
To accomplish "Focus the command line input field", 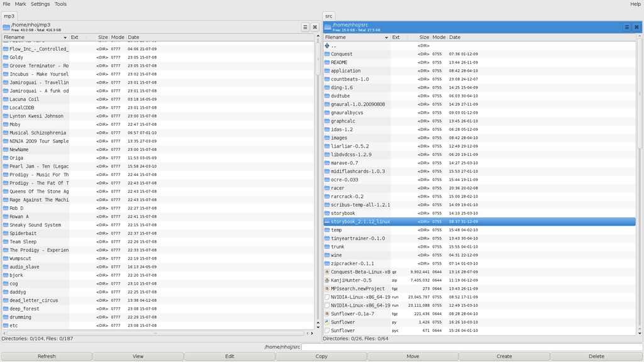I will [471, 347].
